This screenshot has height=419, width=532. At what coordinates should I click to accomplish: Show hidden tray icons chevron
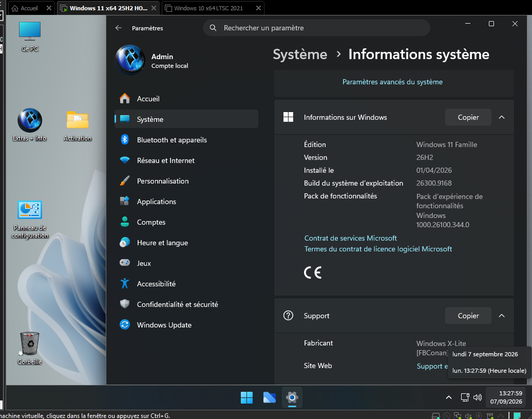[x=448, y=397]
